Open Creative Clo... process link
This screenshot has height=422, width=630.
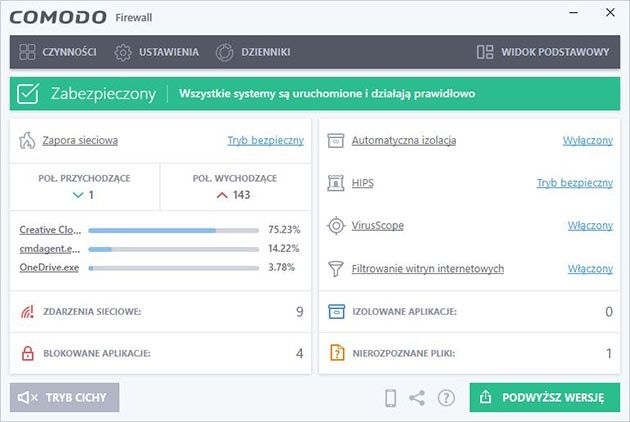tap(50, 229)
